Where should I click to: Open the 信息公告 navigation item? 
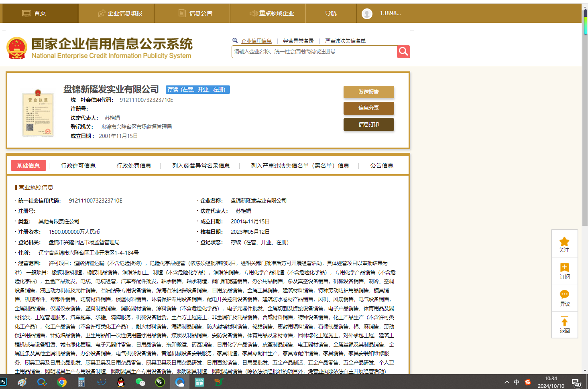click(x=195, y=13)
